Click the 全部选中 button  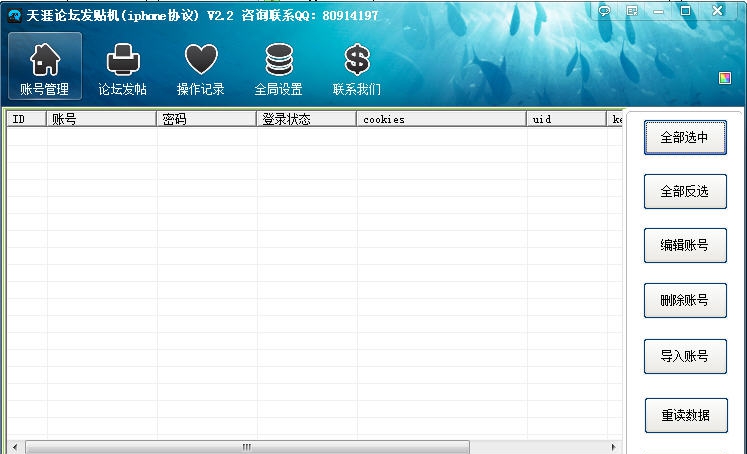pyautogui.click(x=685, y=138)
